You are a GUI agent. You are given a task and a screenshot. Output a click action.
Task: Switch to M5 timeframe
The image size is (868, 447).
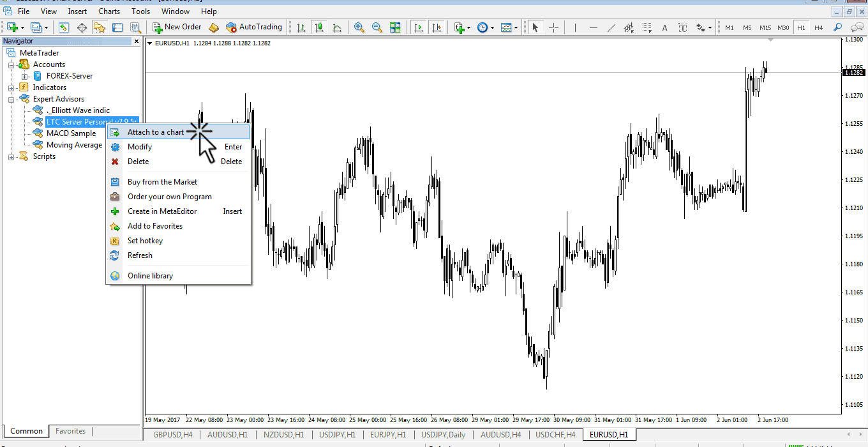pyautogui.click(x=747, y=27)
